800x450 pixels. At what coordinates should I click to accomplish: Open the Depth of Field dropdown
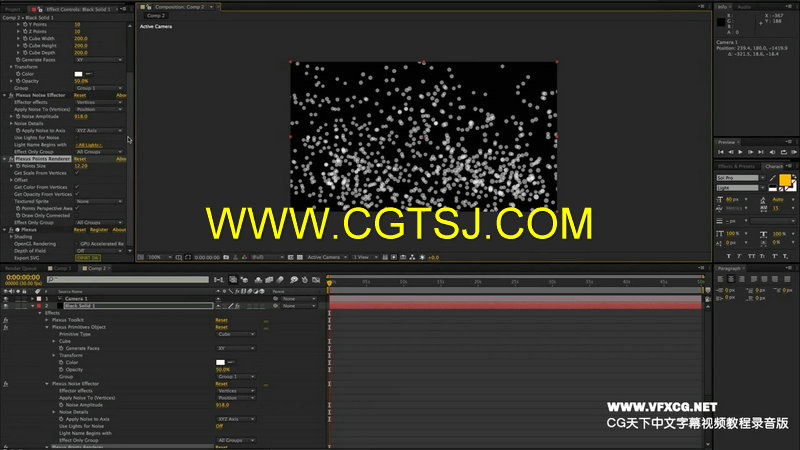coord(99,251)
